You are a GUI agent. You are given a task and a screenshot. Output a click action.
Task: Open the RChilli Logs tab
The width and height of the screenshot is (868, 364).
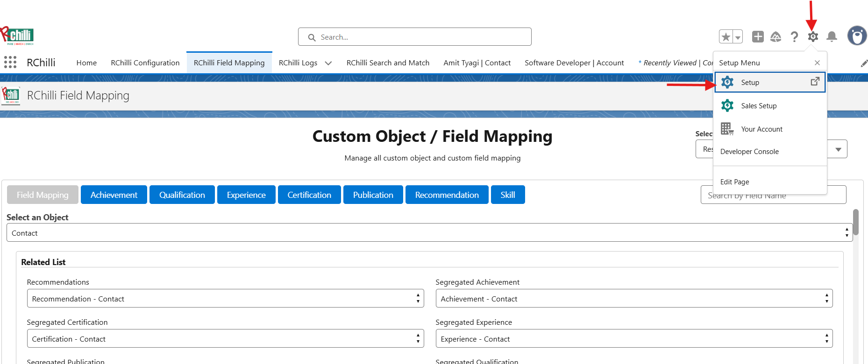tap(298, 63)
